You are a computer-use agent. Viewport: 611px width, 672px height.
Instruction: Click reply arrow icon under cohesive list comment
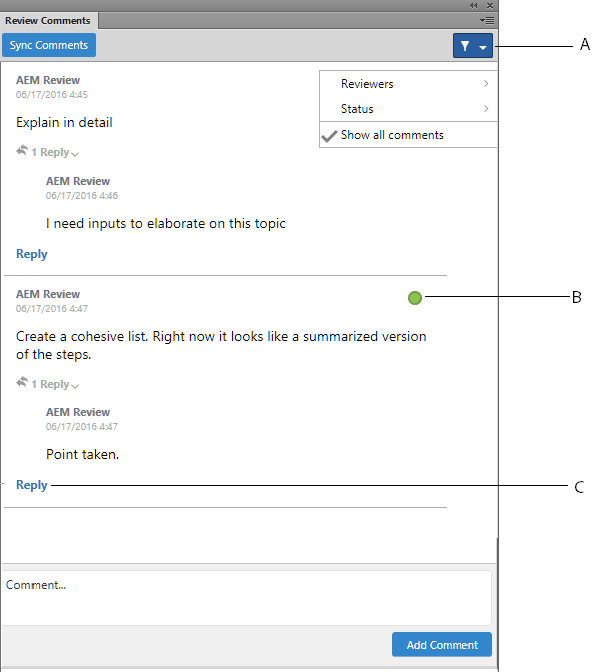coord(22,383)
